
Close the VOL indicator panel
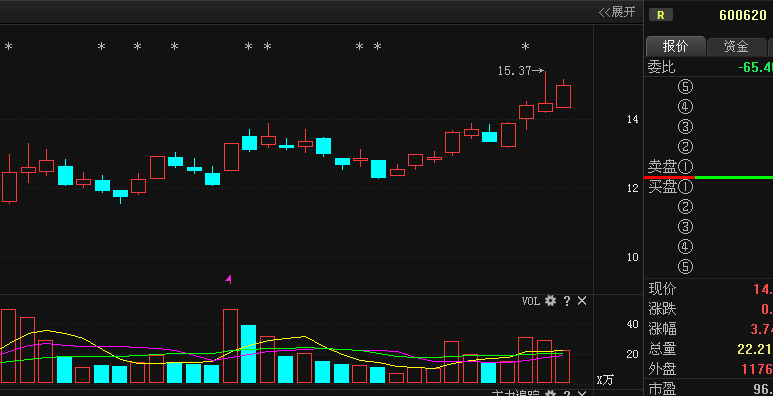point(582,301)
